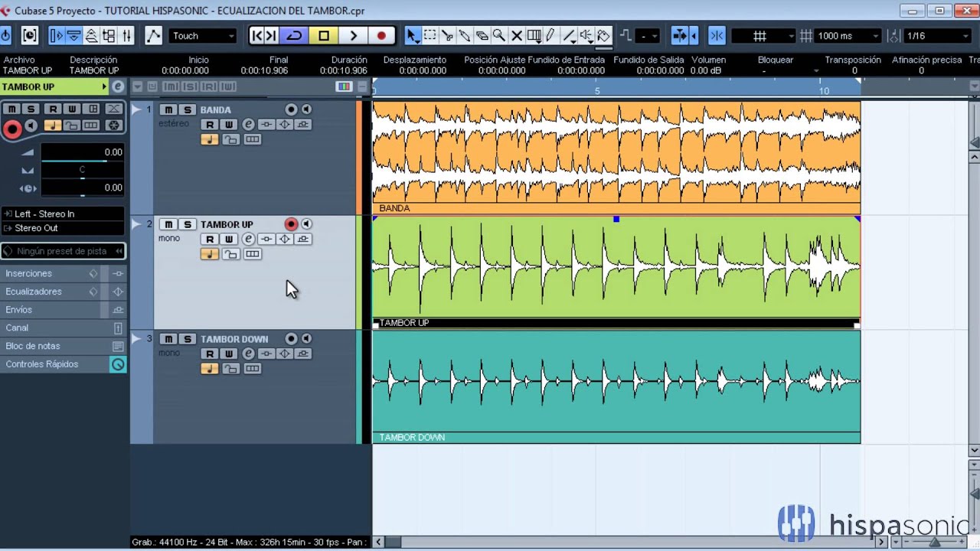Image resolution: width=980 pixels, height=551 pixels.
Task: Click the transport Record button
Action: pyautogui.click(x=381, y=36)
